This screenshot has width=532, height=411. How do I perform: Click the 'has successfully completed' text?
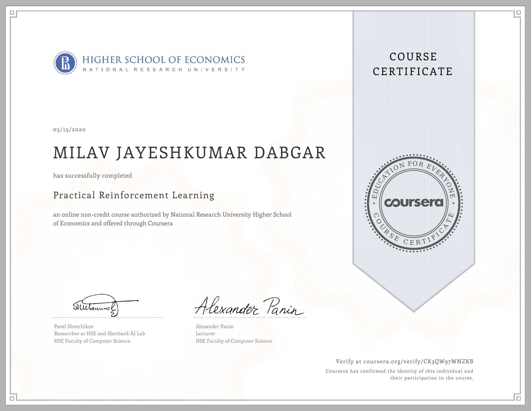(92, 176)
